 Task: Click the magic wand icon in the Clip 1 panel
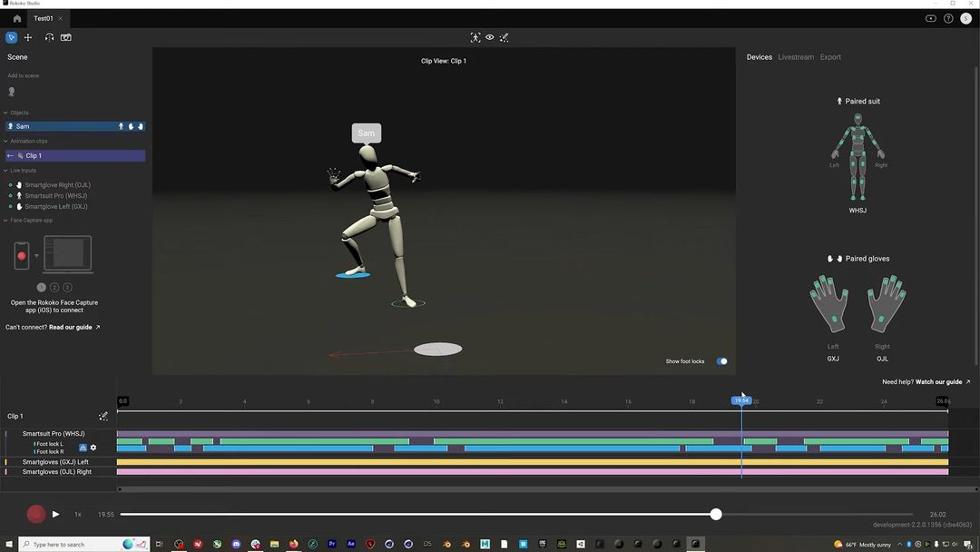tap(103, 416)
